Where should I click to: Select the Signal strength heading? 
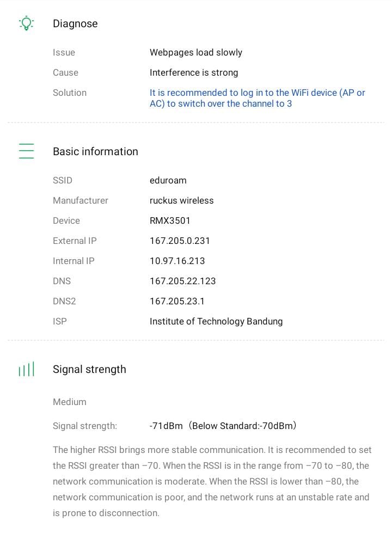(89, 369)
